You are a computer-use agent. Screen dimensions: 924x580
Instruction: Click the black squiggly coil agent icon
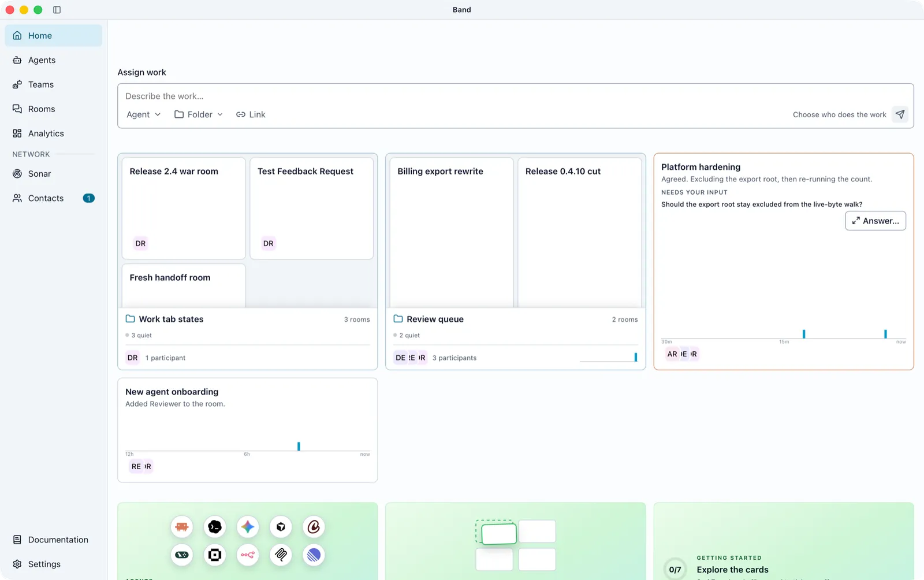coord(281,555)
